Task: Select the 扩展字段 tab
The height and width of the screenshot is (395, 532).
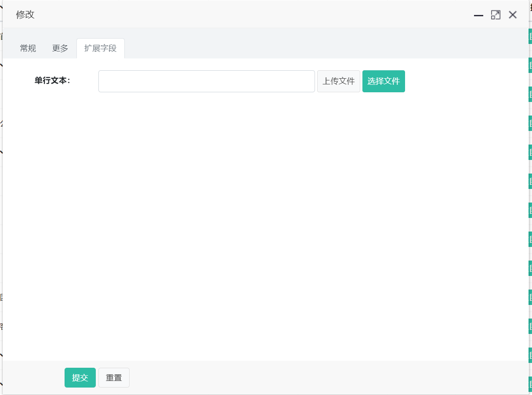Action: click(101, 48)
